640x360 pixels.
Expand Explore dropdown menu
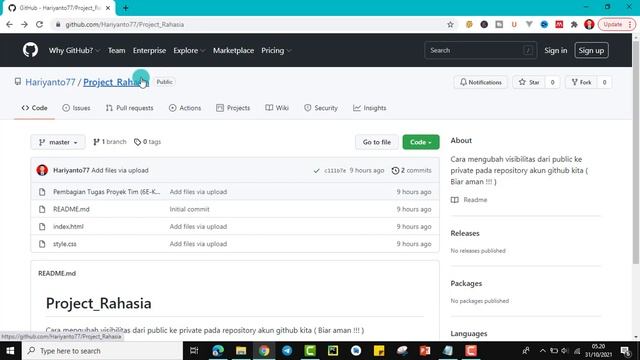189,51
